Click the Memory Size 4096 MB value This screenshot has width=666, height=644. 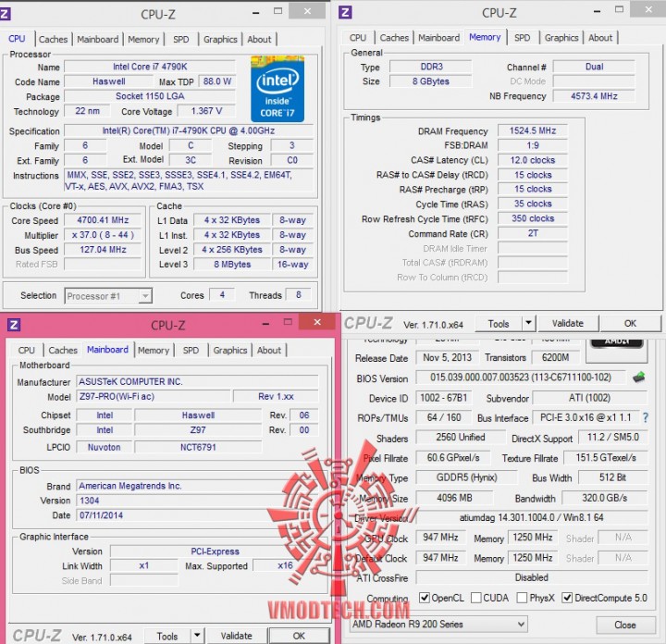click(x=454, y=498)
